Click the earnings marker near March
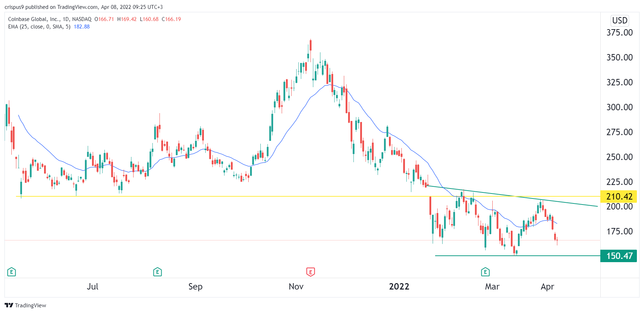Image resolution: width=644 pixels, height=313 pixels. [x=485, y=272]
